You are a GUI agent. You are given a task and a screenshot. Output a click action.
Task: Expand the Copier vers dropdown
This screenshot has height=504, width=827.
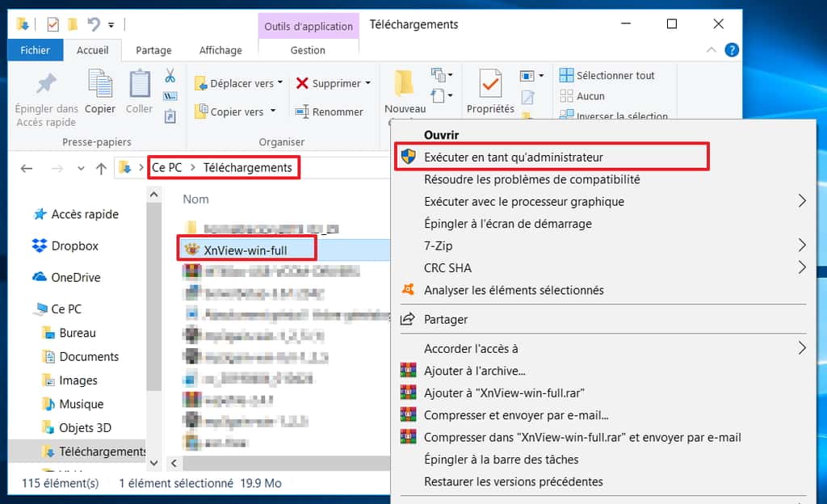pos(273,111)
